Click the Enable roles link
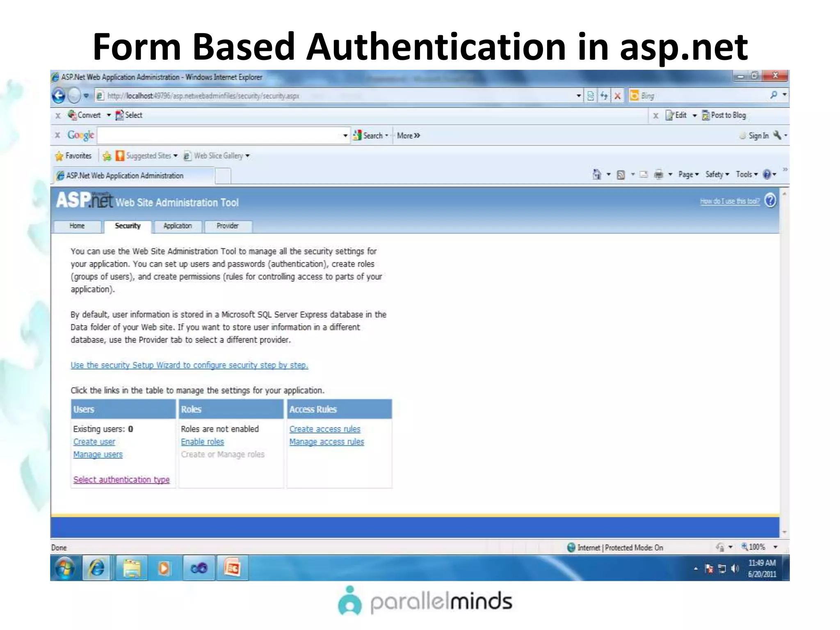 tap(202, 442)
